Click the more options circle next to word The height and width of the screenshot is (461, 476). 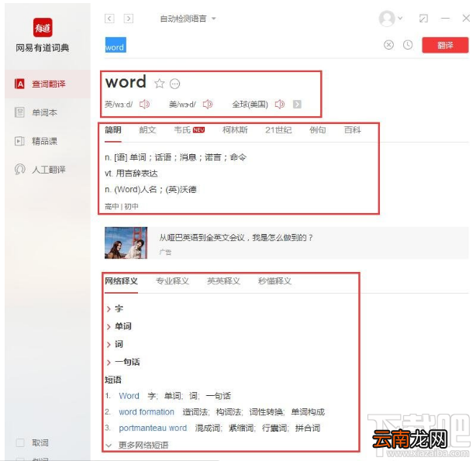[x=175, y=84]
